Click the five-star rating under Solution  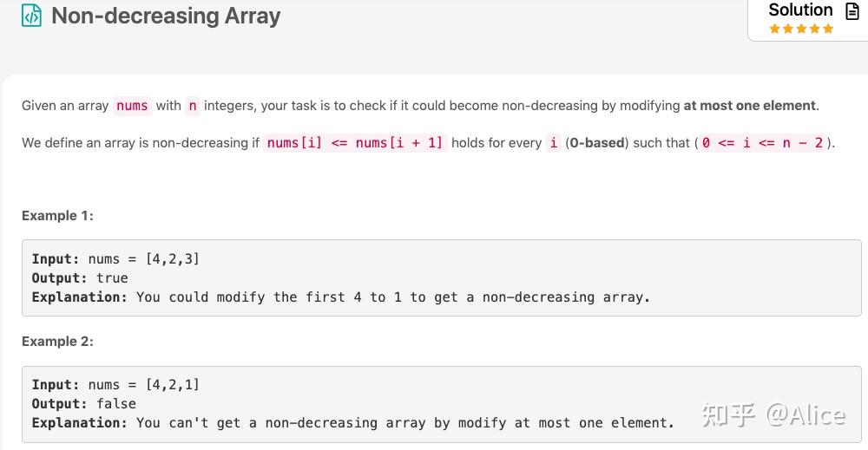click(801, 29)
